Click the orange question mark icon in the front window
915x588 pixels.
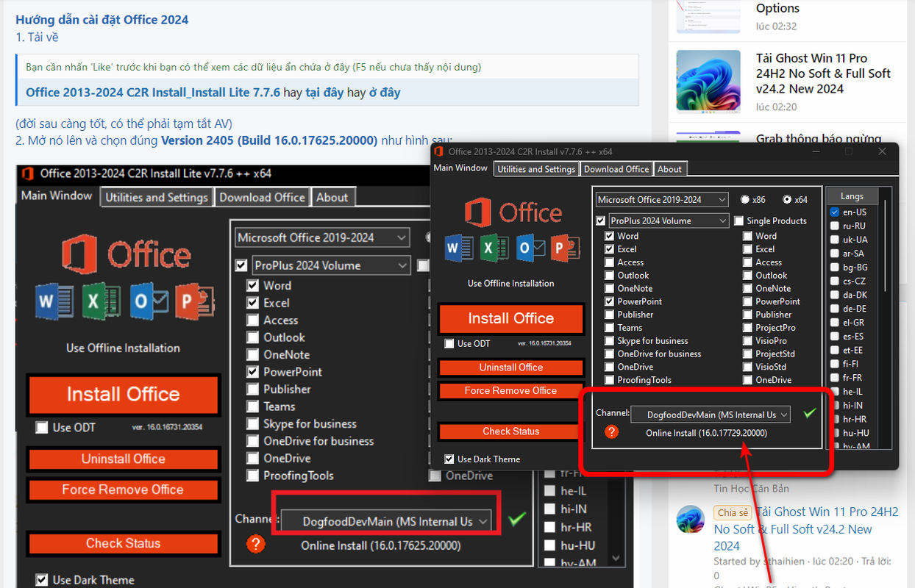[x=611, y=432]
